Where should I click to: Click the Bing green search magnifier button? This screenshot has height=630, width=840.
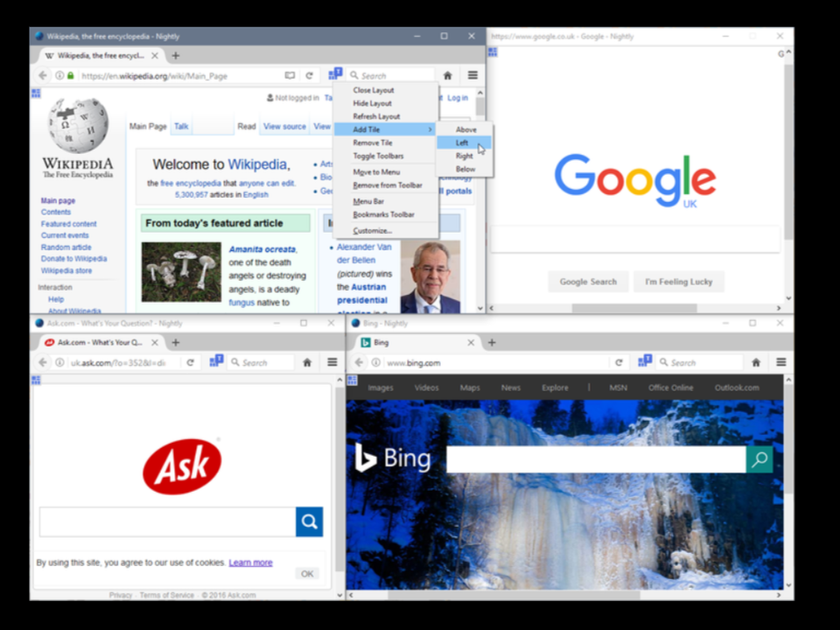[759, 459]
